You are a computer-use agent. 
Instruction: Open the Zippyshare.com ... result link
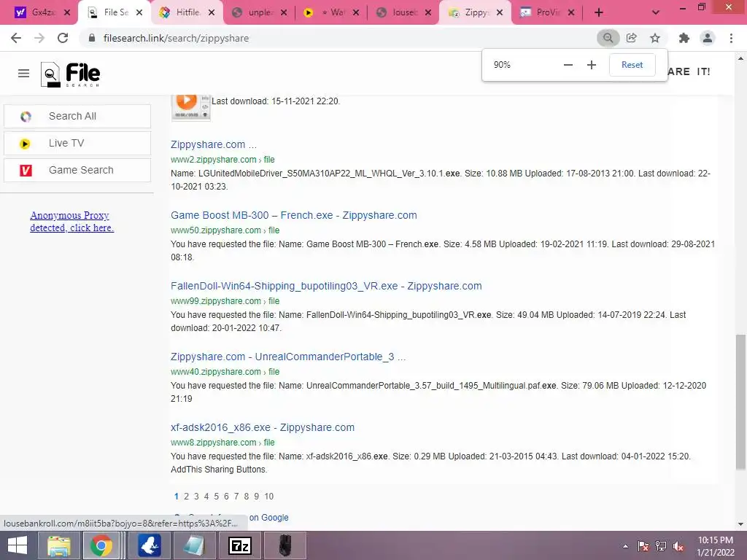click(x=214, y=144)
